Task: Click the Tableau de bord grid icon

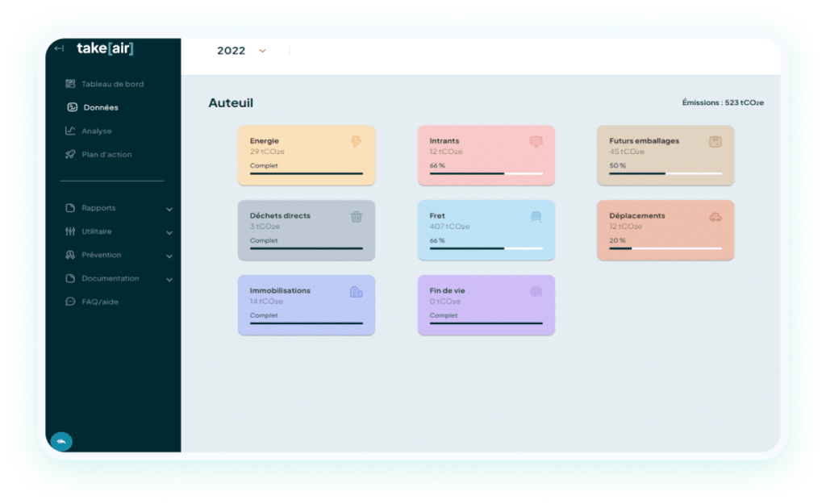Action: [x=70, y=84]
